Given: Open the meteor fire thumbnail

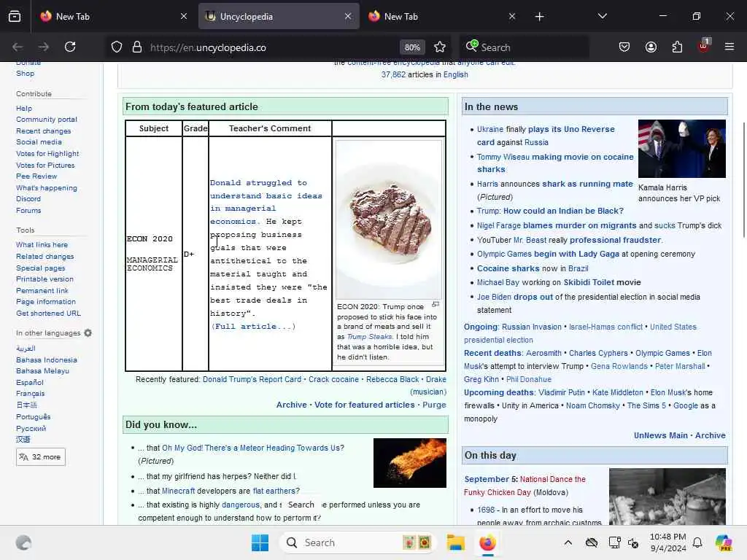Looking at the screenshot, I should click(x=410, y=463).
